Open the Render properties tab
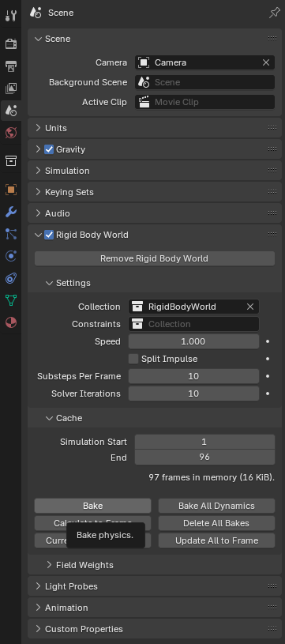The height and width of the screenshot is (644, 285). click(x=11, y=43)
